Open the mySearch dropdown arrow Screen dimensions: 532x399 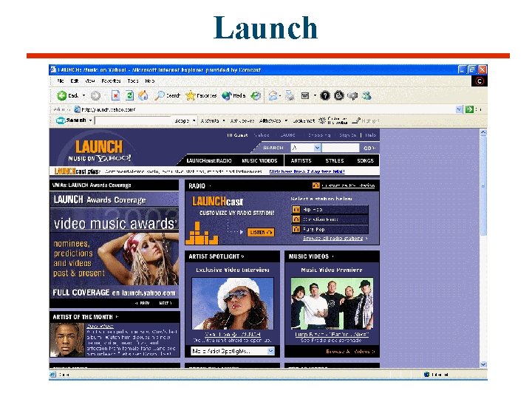[x=91, y=120]
